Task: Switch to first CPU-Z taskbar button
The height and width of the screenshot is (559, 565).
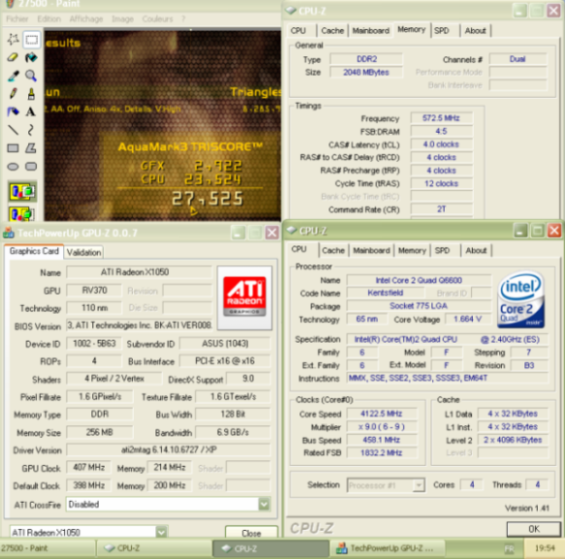Action: [x=154, y=548]
